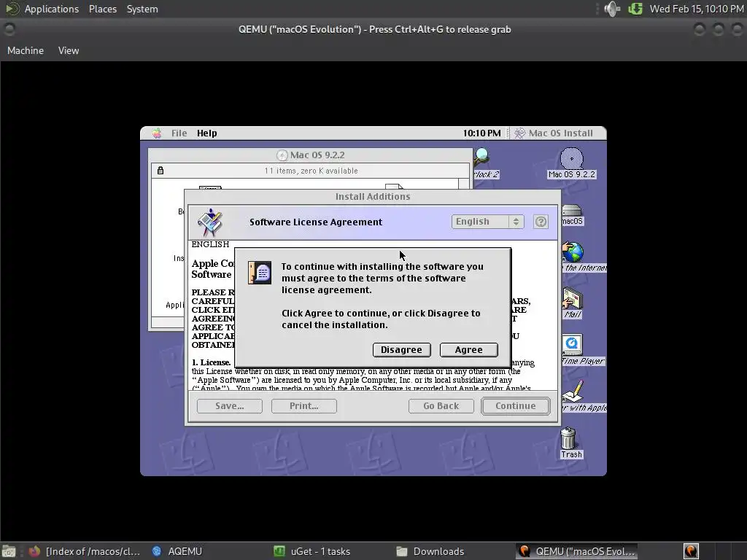Click the show desktop icon in the bottom panel
747x560 pixels.
[x=9, y=551]
